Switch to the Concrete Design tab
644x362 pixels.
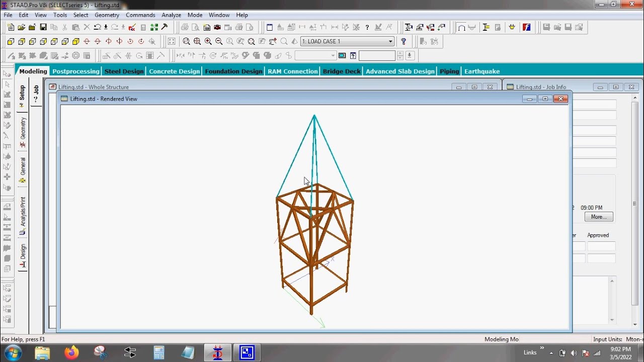point(175,71)
